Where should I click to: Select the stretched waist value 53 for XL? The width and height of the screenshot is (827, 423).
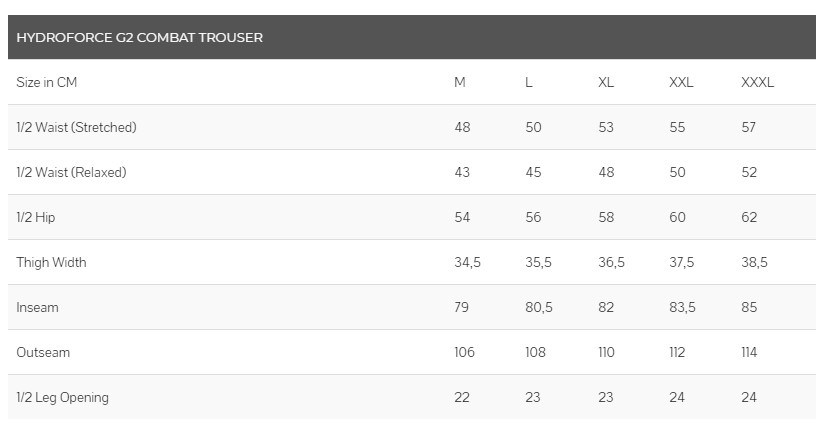(x=606, y=127)
